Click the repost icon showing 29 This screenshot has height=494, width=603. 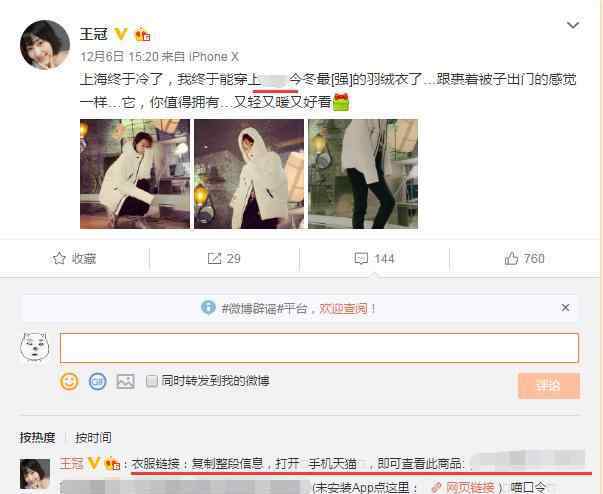(x=214, y=258)
